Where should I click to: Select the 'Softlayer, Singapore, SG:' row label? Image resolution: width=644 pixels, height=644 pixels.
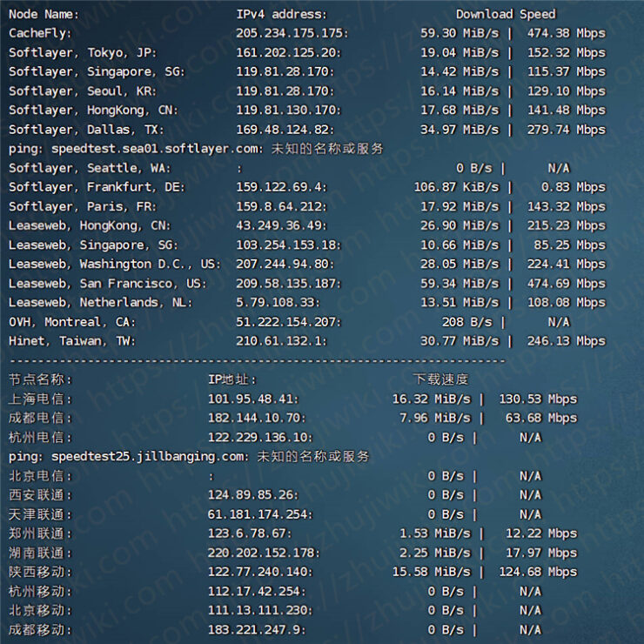coord(97,72)
